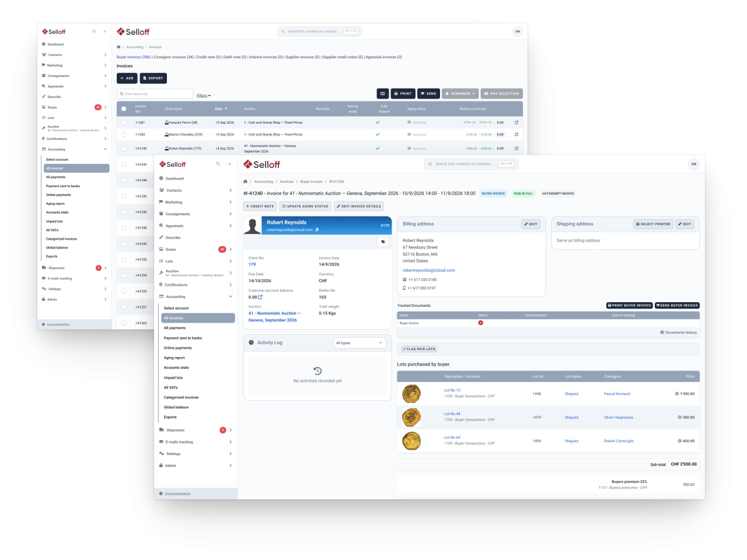747x560 pixels.
Task: Copy Robert Reynolds' email from the blue header
Action: pos(317,230)
